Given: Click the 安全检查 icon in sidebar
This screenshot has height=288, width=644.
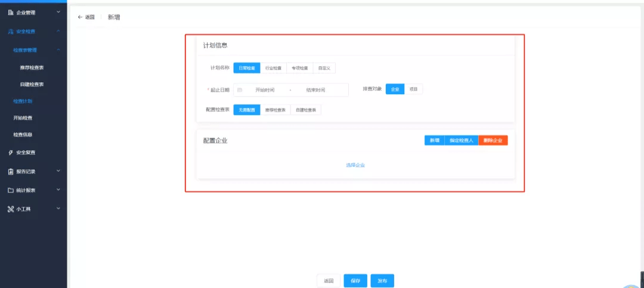Looking at the screenshot, I should pos(11,31).
